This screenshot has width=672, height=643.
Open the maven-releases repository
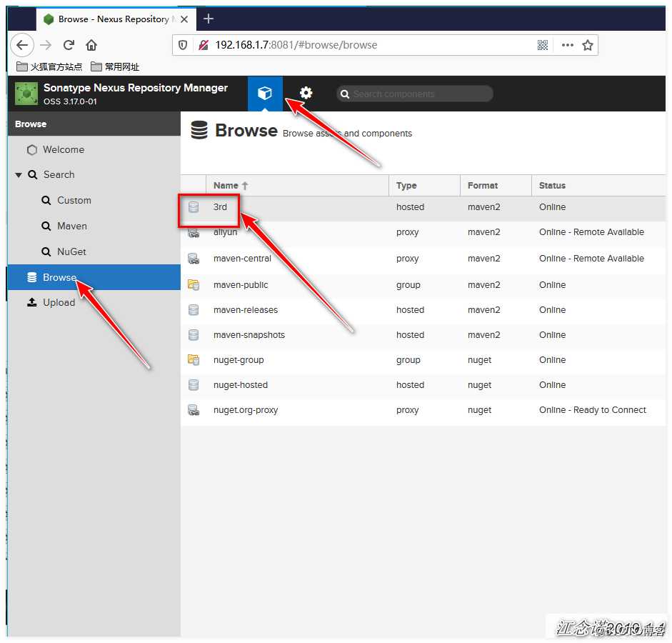(x=423, y=310)
